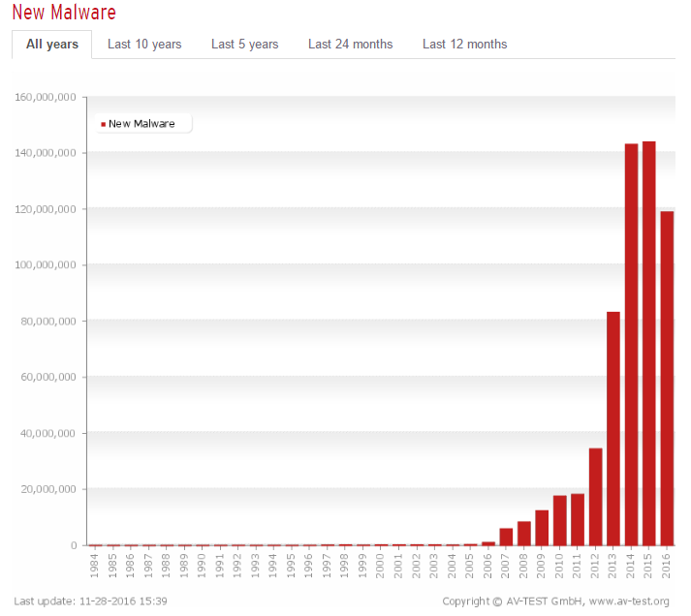691x616 pixels.
Task: View the Last 12 months tab
Action: tap(464, 45)
